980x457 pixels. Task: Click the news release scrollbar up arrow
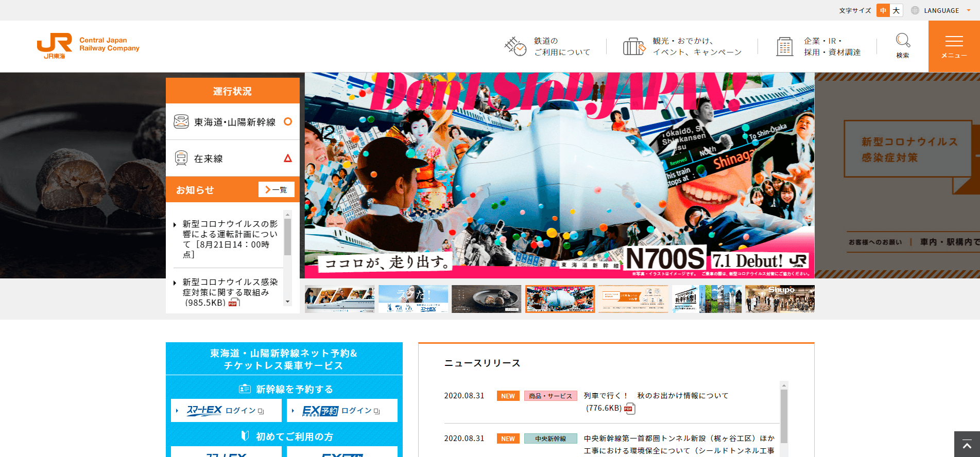784,385
